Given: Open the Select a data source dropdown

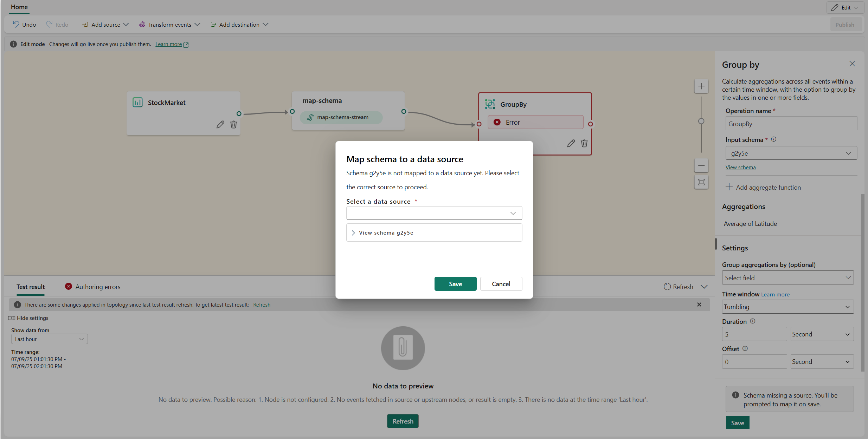Looking at the screenshot, I should coord(434,213).
